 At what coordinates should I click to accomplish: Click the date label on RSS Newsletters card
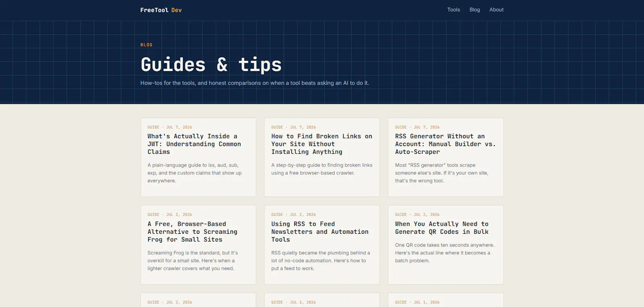pyautogui.click(x=293, y=215)
